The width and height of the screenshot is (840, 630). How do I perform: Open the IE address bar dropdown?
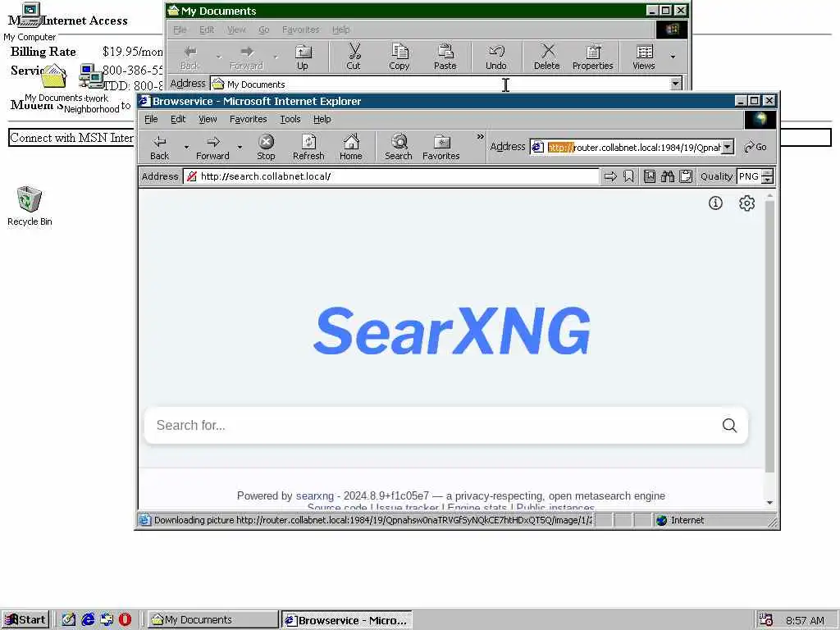pos(727,147)
